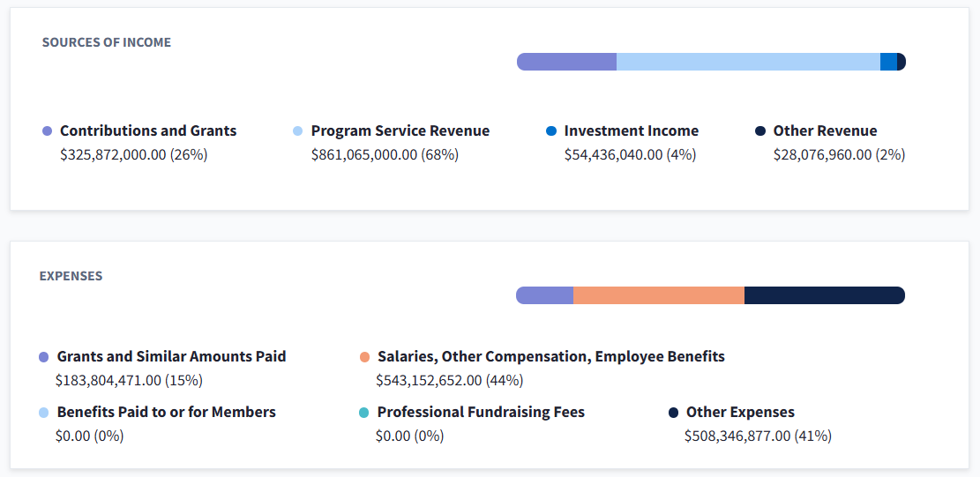Screen dimensions: 980x477
Task: Click the Investment Income legend dot
Action: click(x=551, y=131)
